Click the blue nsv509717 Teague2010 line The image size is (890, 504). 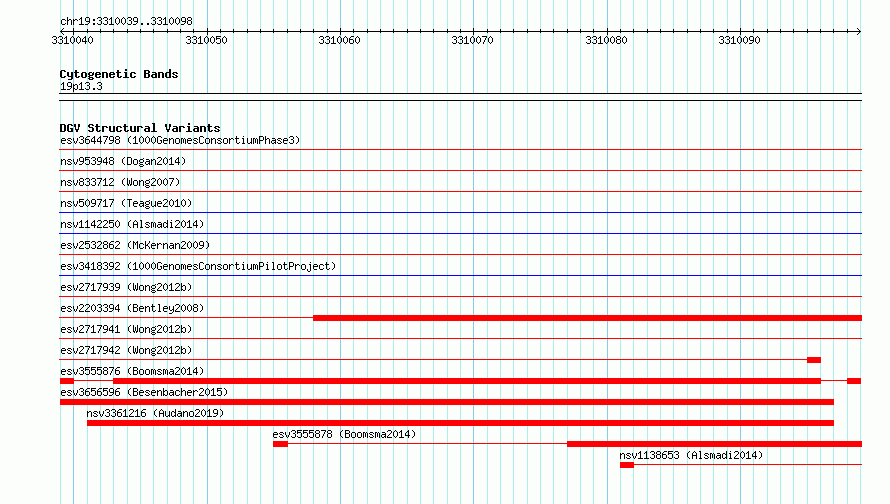(x=461, y=213)
